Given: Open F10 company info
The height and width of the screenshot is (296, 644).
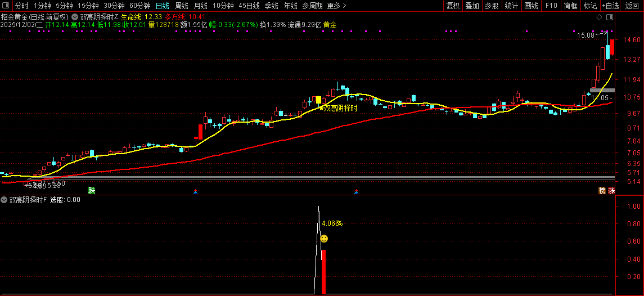Looking at the screenshot, I should [551, 6].
